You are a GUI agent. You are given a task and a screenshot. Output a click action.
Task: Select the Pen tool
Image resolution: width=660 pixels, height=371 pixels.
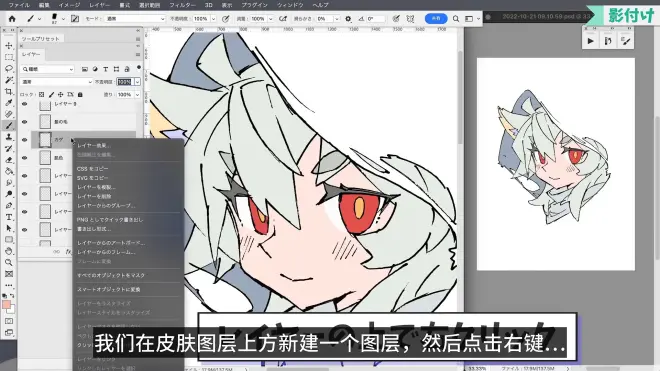point(8,206)
